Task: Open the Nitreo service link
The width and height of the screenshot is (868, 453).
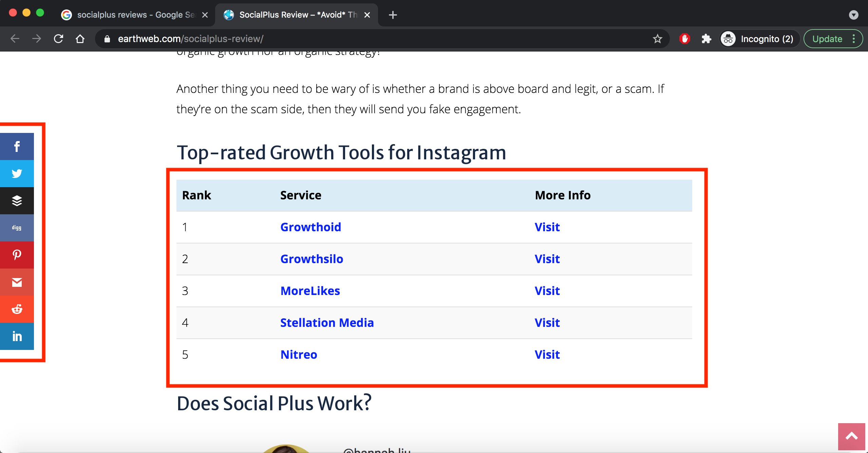Action: click(299, 355)
